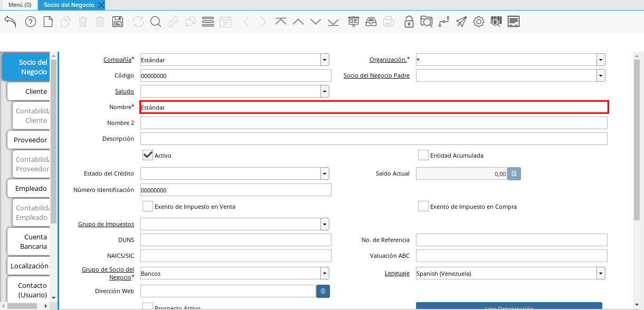644x310 pixels.
Task: Open the help question mark icon
Action: point(31,22)
